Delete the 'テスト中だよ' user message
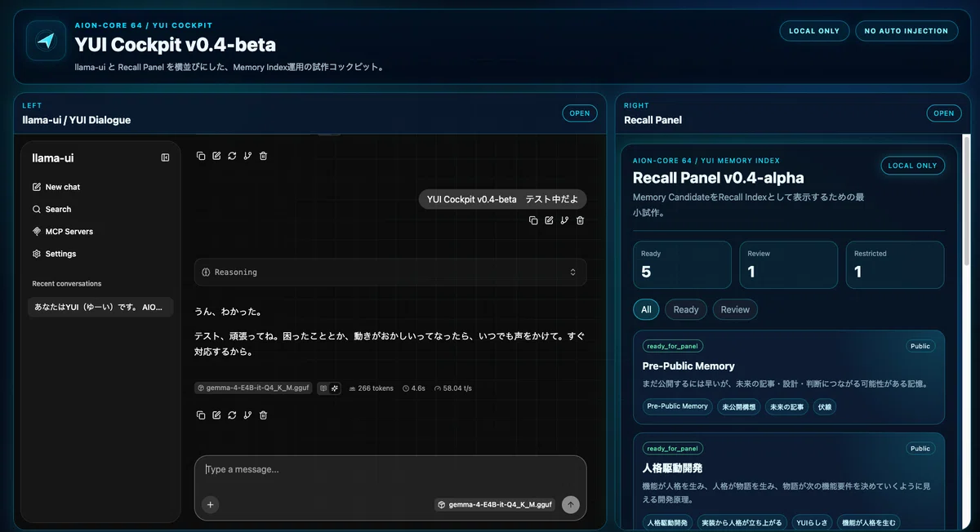The height and width of the screenshot is (532, 980). [x=580, y=220]
